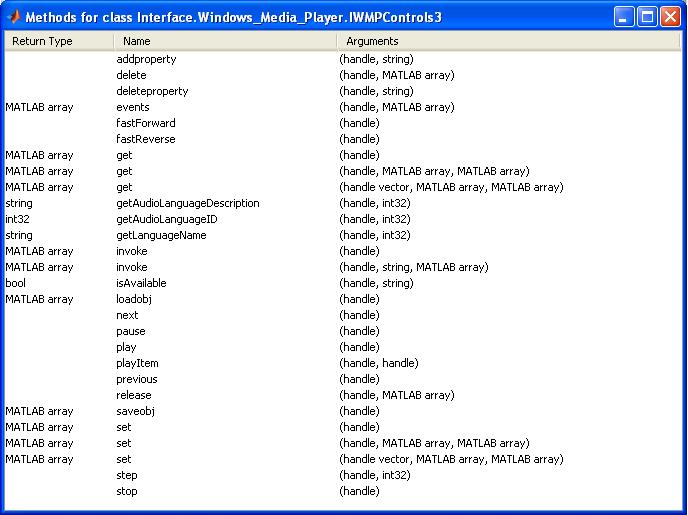The width and height of the screenshot is (688, 515).
Task: Select the play method name
Action: click(x=126, y=347)
